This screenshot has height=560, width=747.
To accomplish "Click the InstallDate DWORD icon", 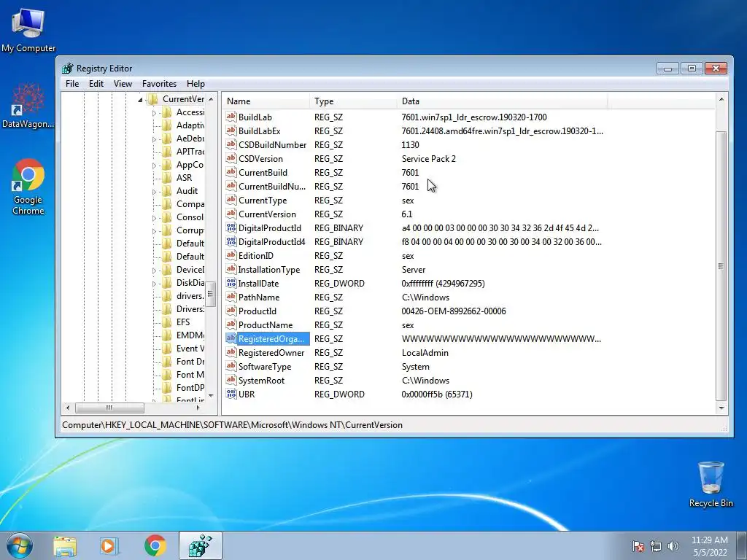I will point(231,284).
